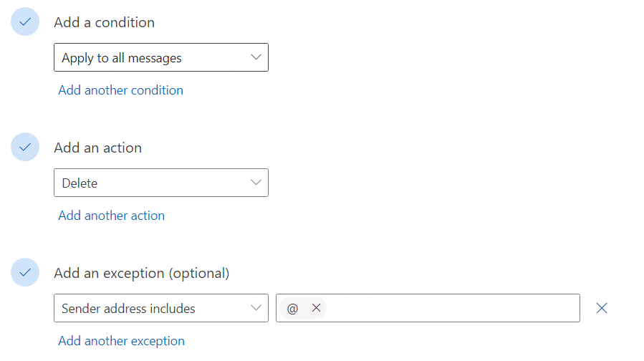Viewport: 644px width, 361px height.
Task: Remove the @ chip using its X
Action: tap(316, 308)
